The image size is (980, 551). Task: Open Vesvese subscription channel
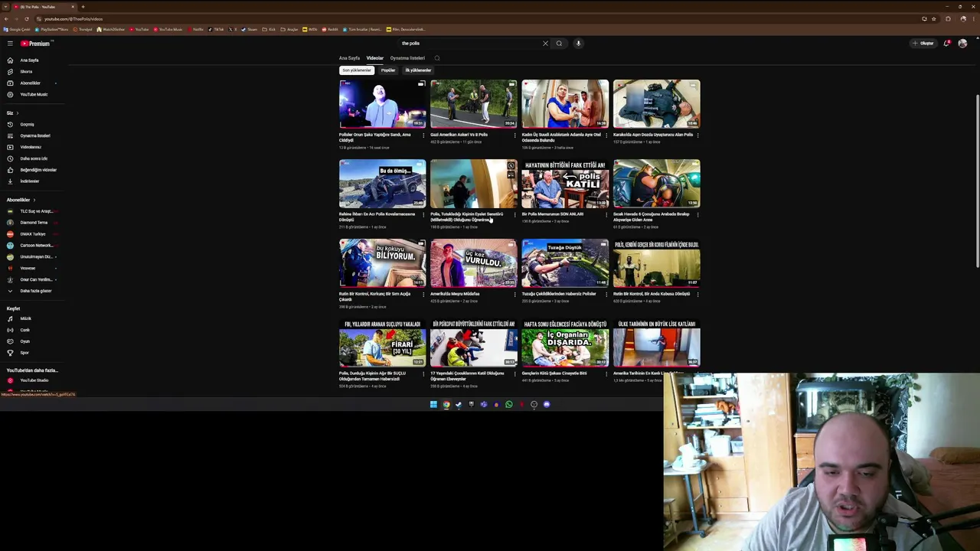(x=27, y=269)
